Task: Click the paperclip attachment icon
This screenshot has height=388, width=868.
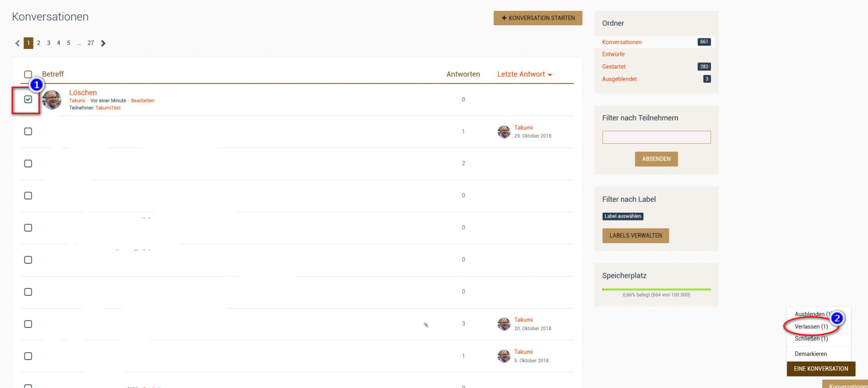Action: [426, 325]
